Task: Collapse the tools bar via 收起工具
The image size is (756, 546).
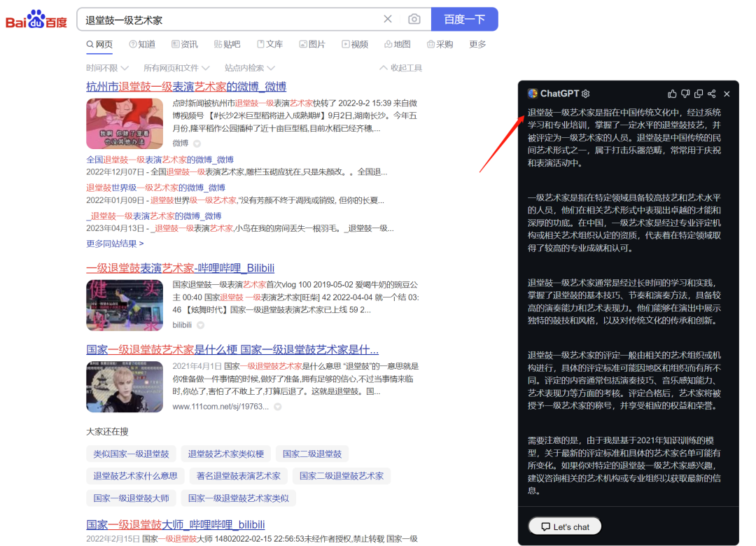Action: (400, 68)
